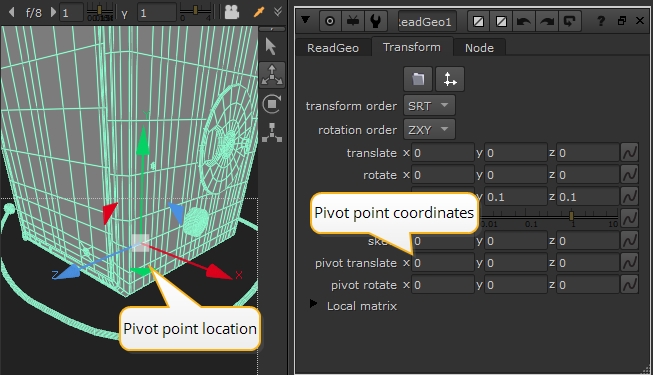653x375 pixels.
Task: Open the rotation order ZXY dropdown
Action: 429,130
